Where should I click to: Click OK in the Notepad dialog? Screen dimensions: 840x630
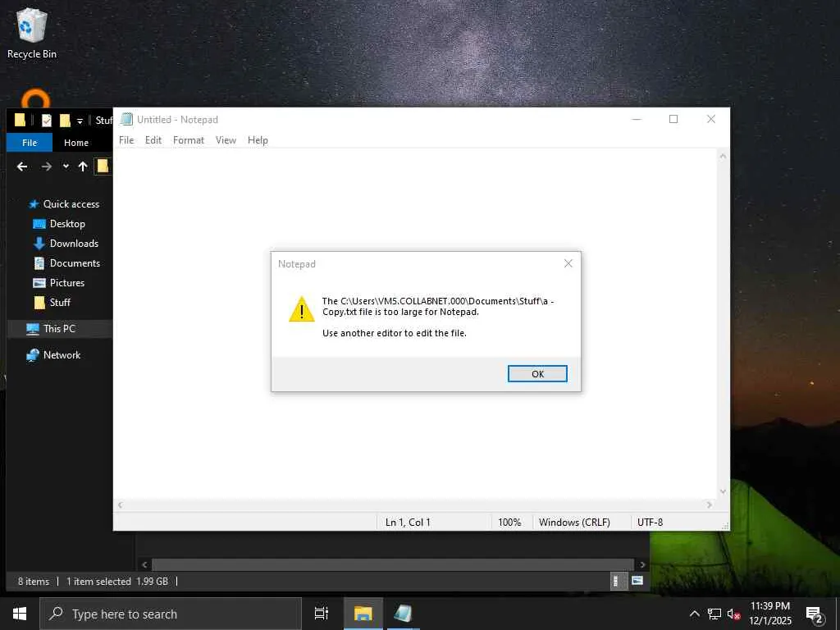coord(537,374)
